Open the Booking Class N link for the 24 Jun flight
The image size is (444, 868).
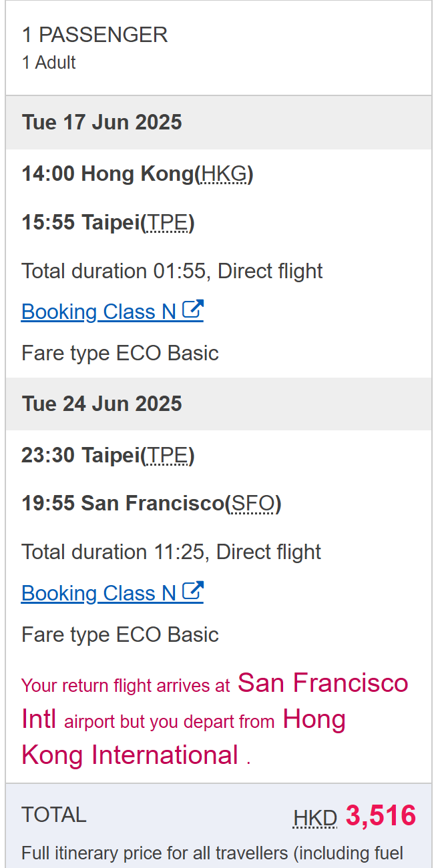[99, 593]
